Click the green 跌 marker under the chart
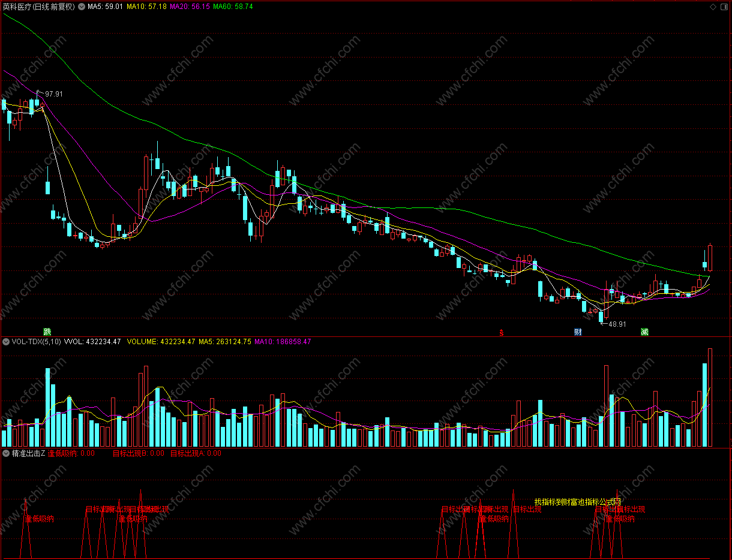The height and width of the screenshot is (560, 732). point(47,332)
